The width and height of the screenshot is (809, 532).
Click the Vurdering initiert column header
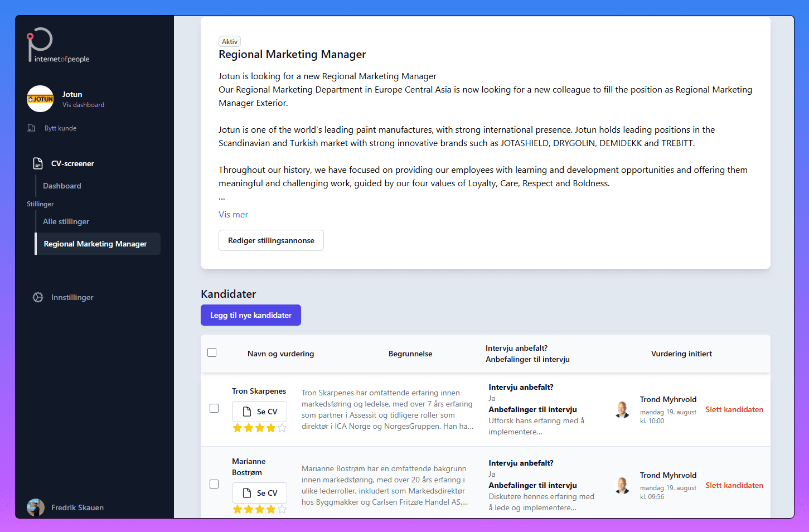point(681,354)
